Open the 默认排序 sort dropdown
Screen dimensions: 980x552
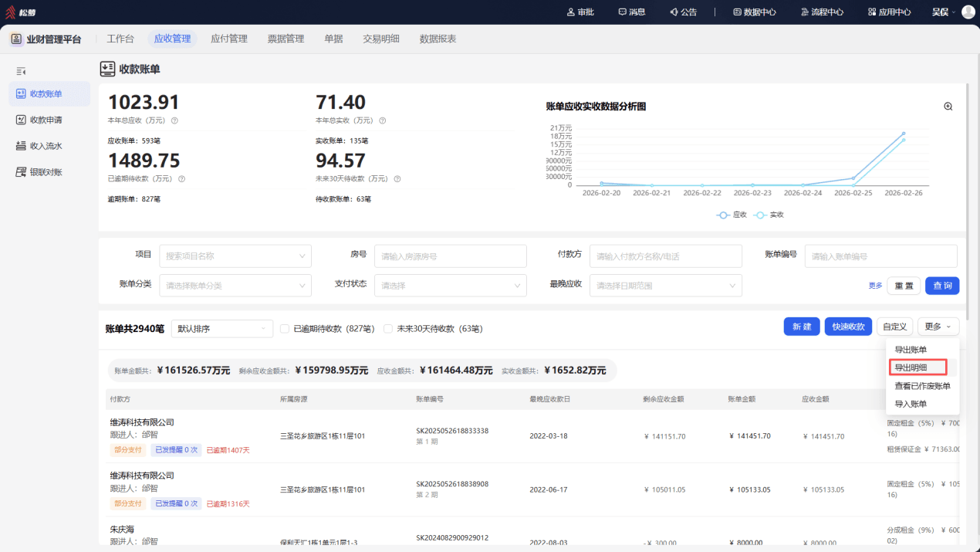222,329
